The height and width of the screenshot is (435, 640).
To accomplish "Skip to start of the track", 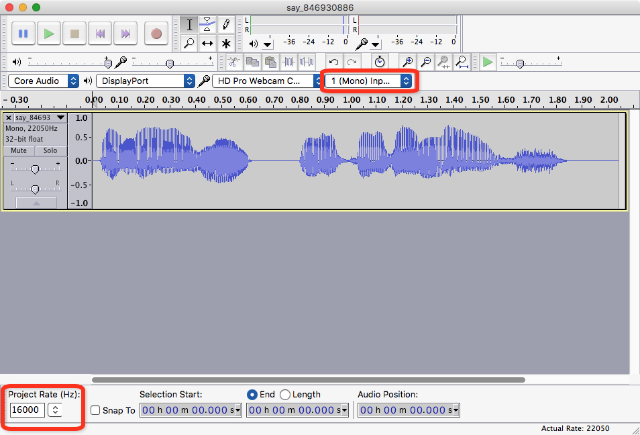I will [x=100, y=33].
